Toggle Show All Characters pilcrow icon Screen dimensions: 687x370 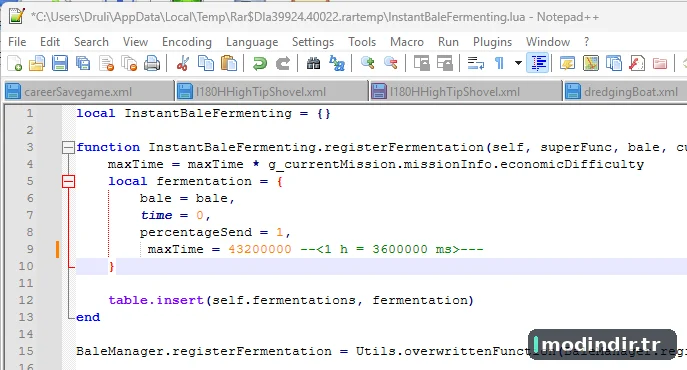499,63
